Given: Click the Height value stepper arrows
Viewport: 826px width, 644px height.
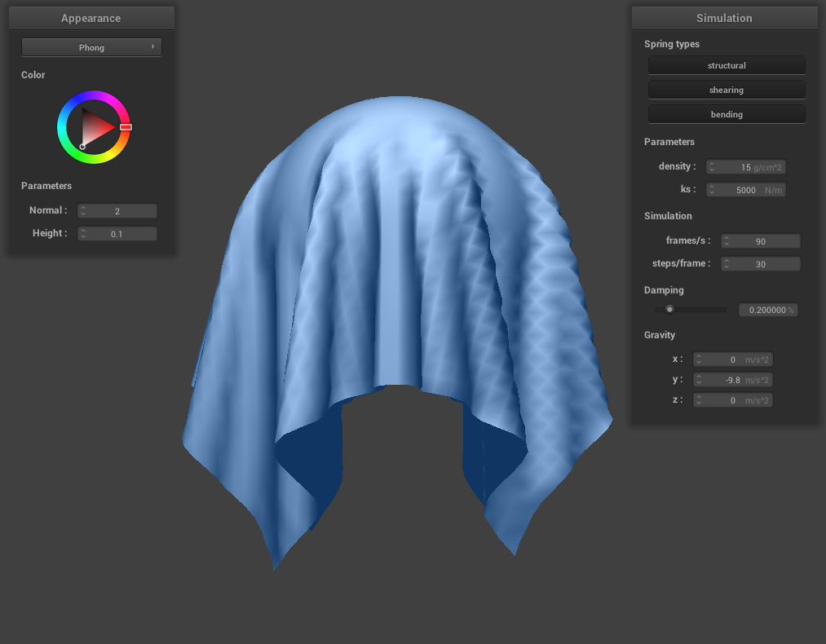Looking at the screenshot, I should point(83,234).
